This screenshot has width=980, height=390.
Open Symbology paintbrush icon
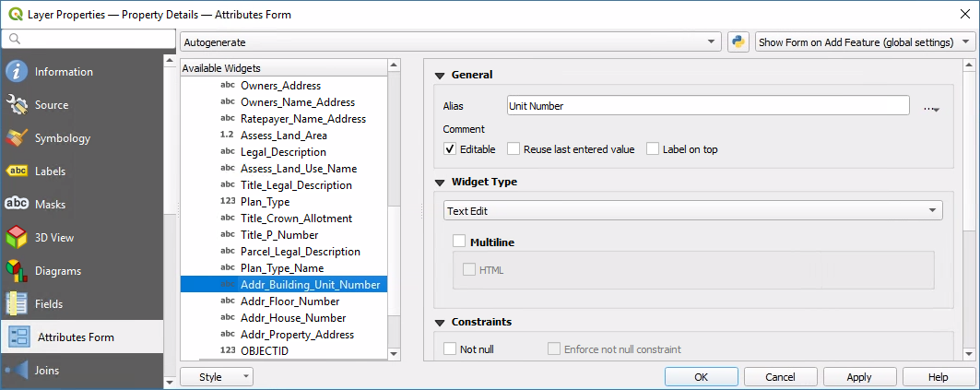17,138
